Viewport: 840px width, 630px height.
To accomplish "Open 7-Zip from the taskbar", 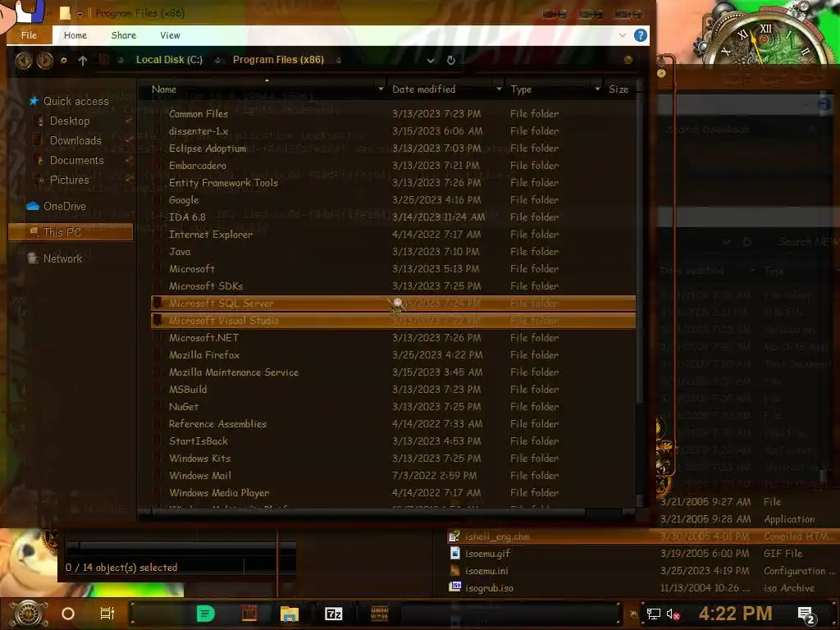I will [333, 614].
